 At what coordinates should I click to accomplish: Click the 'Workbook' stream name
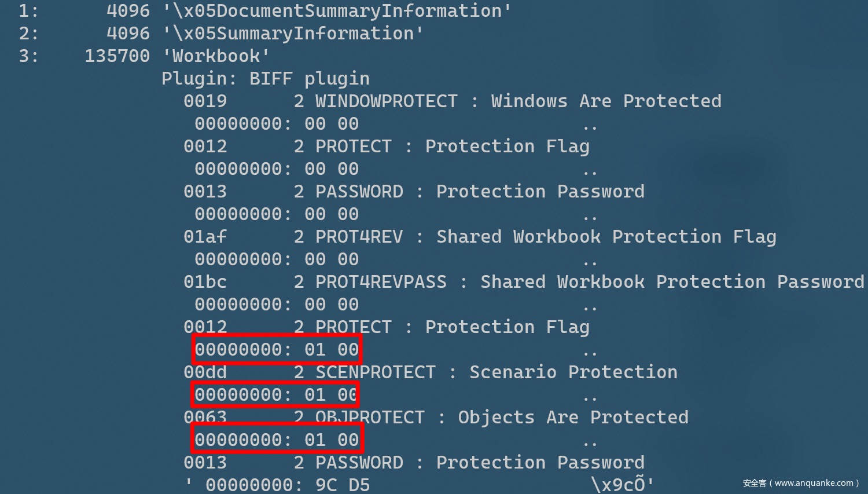coord(216,56)
